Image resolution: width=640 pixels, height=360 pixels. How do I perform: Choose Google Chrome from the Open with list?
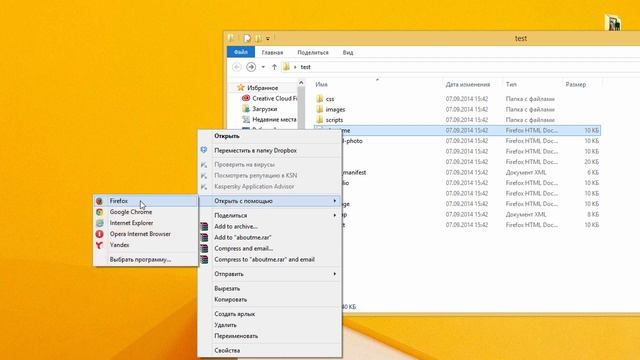(x=145, y=212)
